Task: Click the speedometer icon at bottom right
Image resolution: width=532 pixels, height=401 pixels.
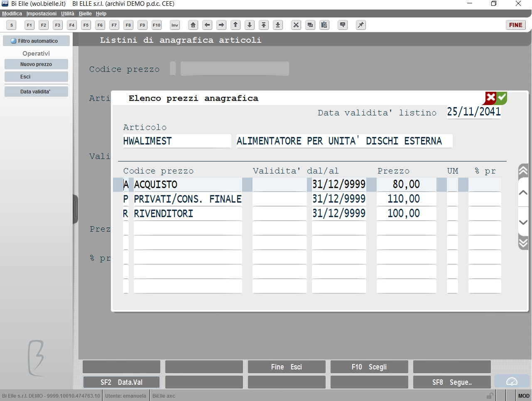Action: coord(512,381)
